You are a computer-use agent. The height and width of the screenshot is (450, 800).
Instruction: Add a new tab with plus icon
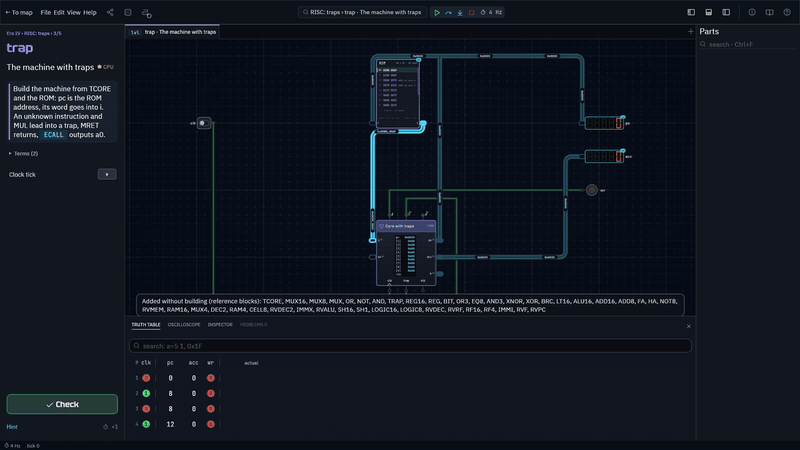(690, 32)
